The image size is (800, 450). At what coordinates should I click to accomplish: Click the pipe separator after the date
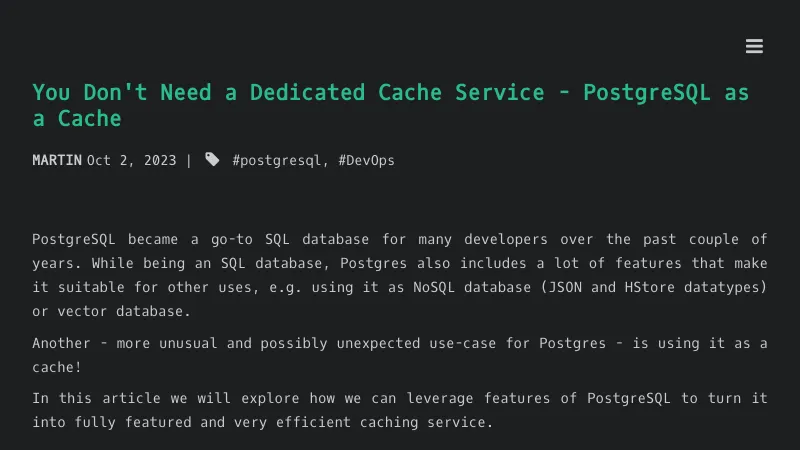tap(189, 160)
